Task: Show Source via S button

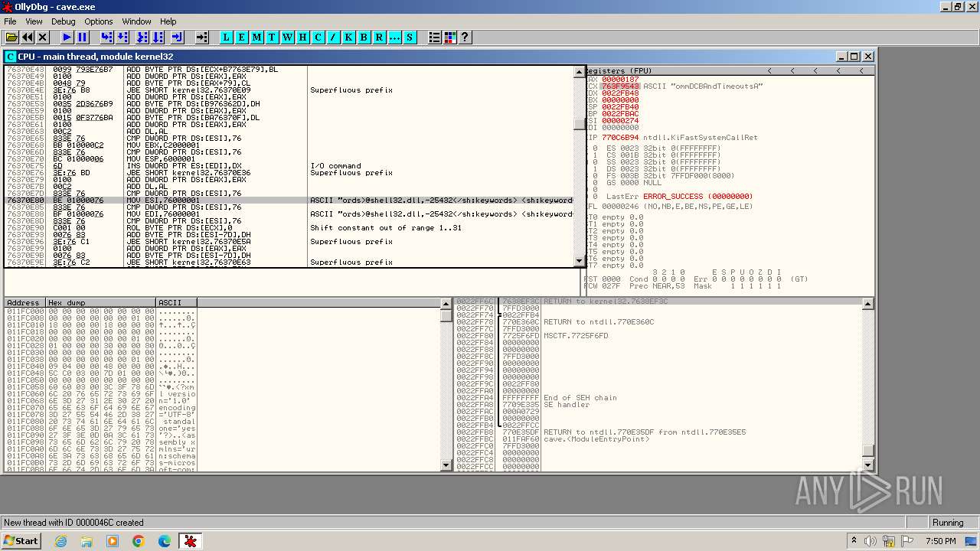Action: pos(410,37)
